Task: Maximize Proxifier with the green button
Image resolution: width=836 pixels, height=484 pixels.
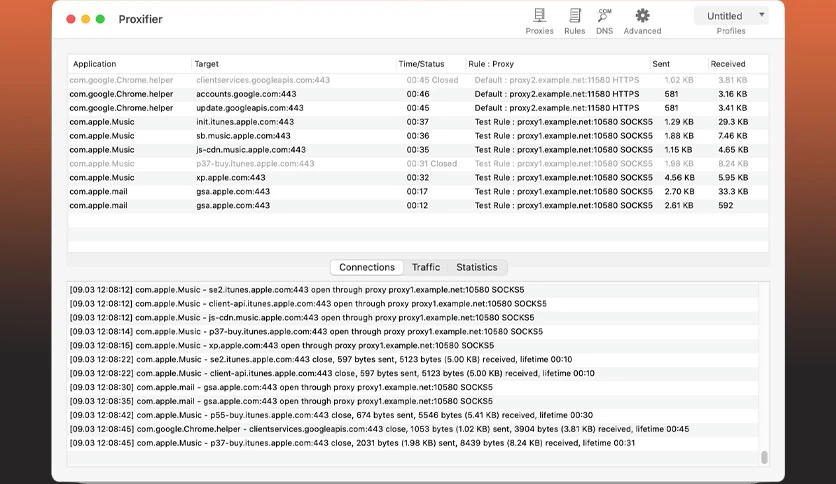Action: pos(100,19)
